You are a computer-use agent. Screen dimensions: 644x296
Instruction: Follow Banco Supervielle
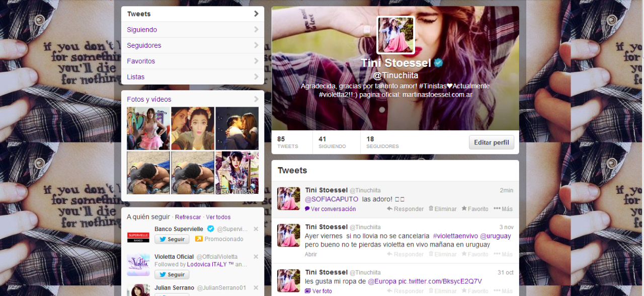click(x=172, y=239)
